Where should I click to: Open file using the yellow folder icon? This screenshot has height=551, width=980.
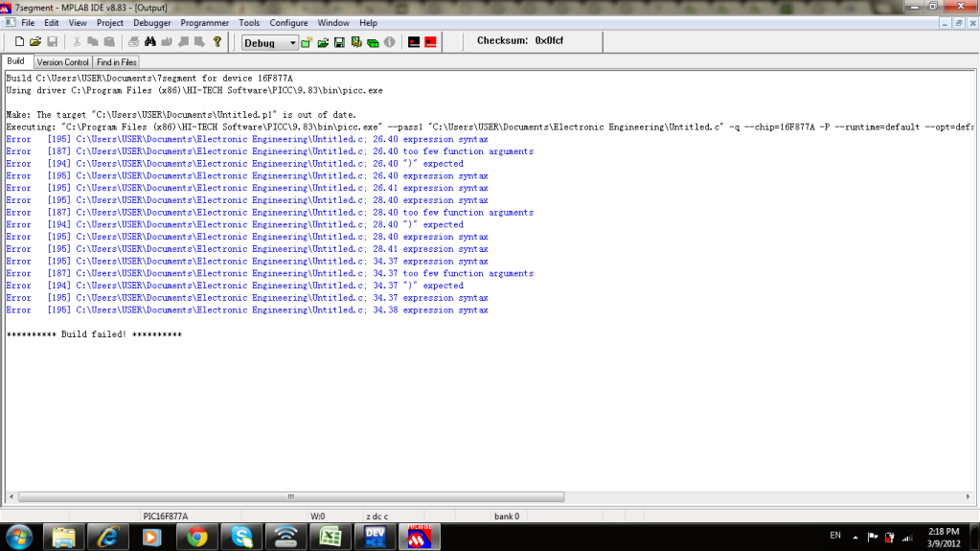pyautogui.click(x=35, y=42)
